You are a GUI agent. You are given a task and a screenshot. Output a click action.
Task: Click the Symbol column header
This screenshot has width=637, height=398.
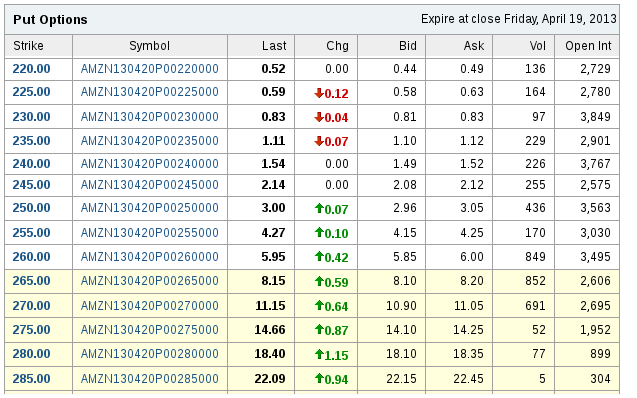[x=150, y=46]
